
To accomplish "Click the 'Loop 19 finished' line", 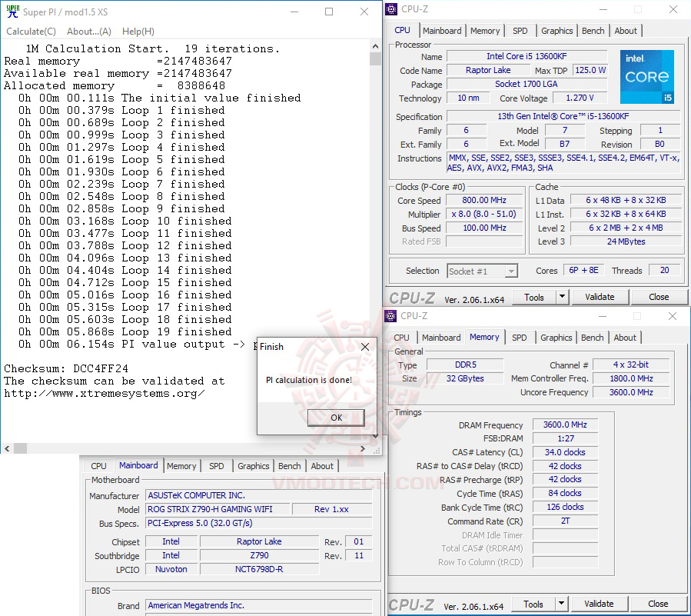I will 125,331.
